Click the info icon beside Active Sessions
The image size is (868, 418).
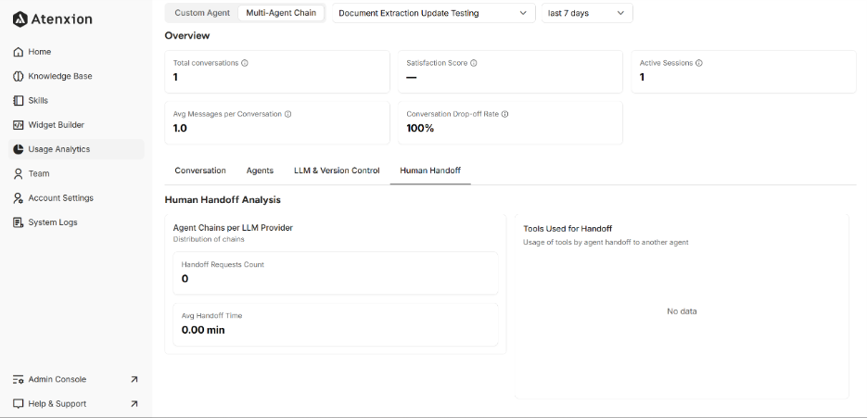point(699,63)
